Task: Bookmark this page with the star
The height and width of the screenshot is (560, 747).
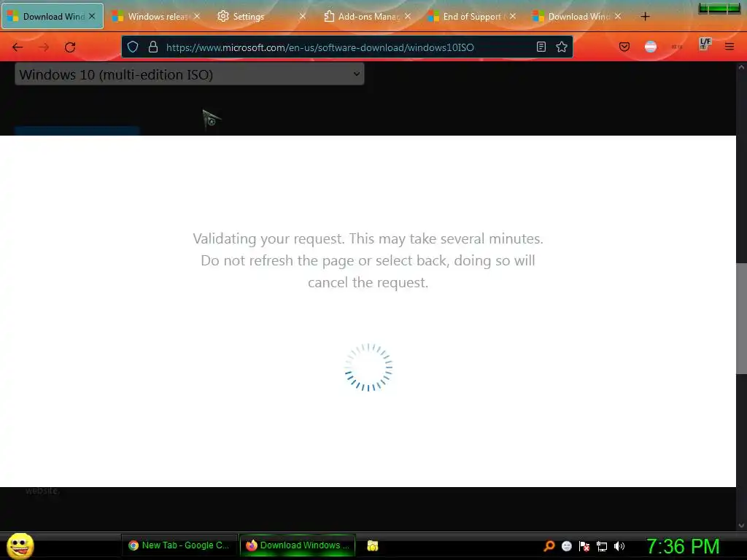Action: [562, 47]
